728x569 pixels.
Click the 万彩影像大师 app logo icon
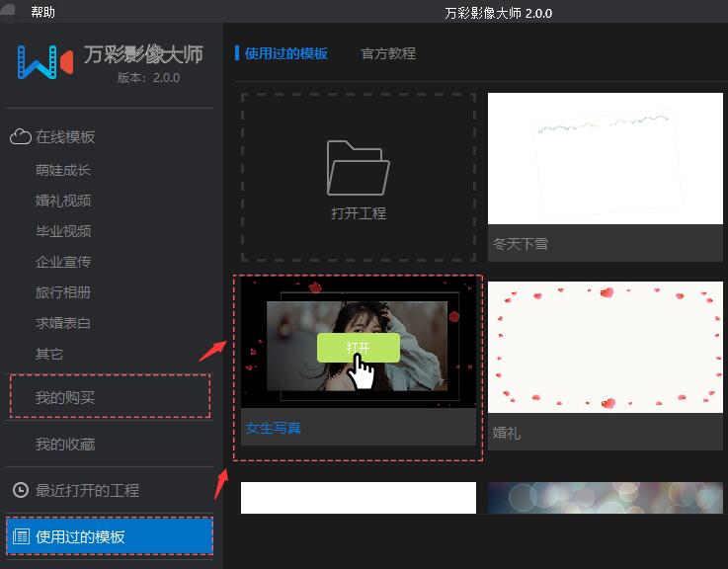(x=45, y=62)
